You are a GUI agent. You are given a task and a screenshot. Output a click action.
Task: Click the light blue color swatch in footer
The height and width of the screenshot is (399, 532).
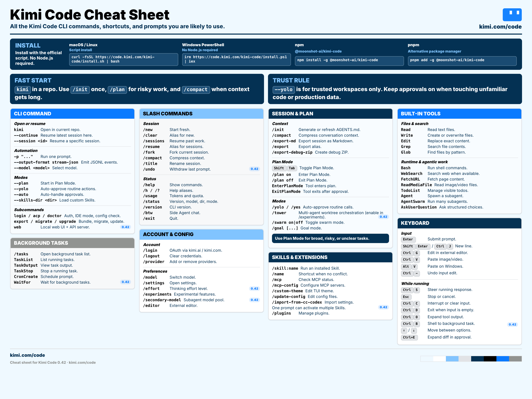pos(452,359)
